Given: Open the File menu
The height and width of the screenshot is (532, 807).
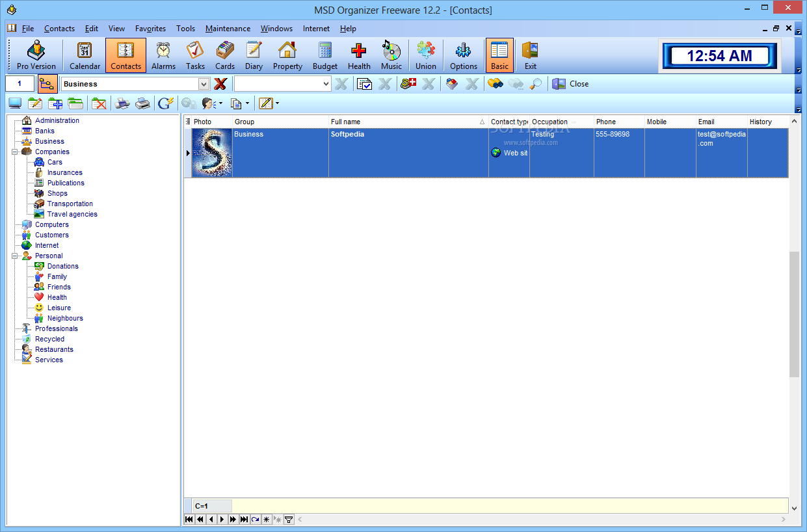Looking at the screenshot, I should [x=28, y=29].
